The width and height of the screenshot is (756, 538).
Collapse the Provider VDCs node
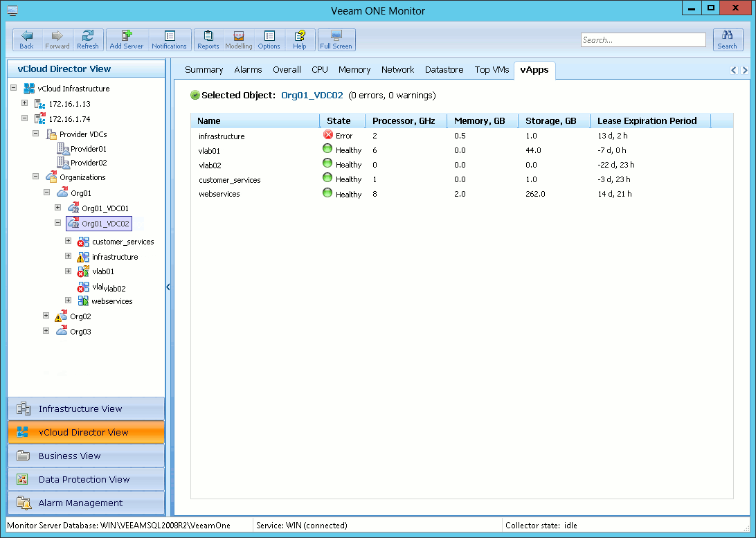pos(36,133)
